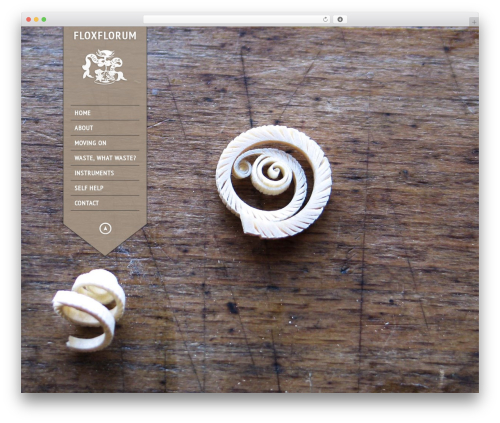Screen dimensions: 500x423
Task: Go to the MOVING ON page
Action: (90, 143)
